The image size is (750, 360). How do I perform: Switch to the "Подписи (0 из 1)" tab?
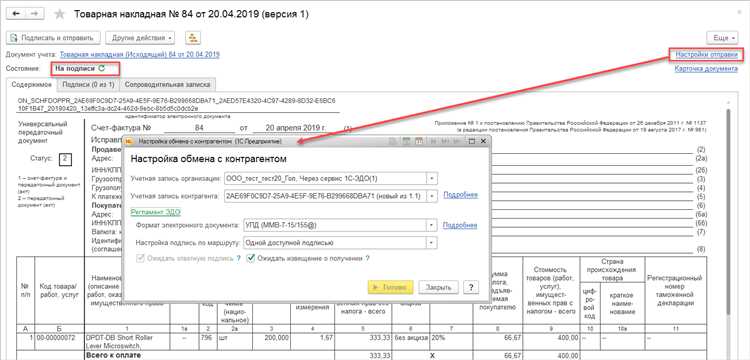[x=88, y=85]
